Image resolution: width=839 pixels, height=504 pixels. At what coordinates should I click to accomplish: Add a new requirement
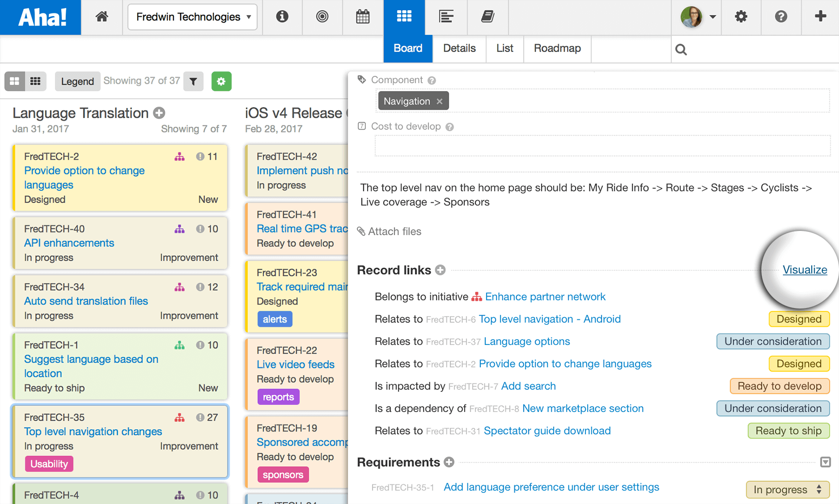pos(449,462)
